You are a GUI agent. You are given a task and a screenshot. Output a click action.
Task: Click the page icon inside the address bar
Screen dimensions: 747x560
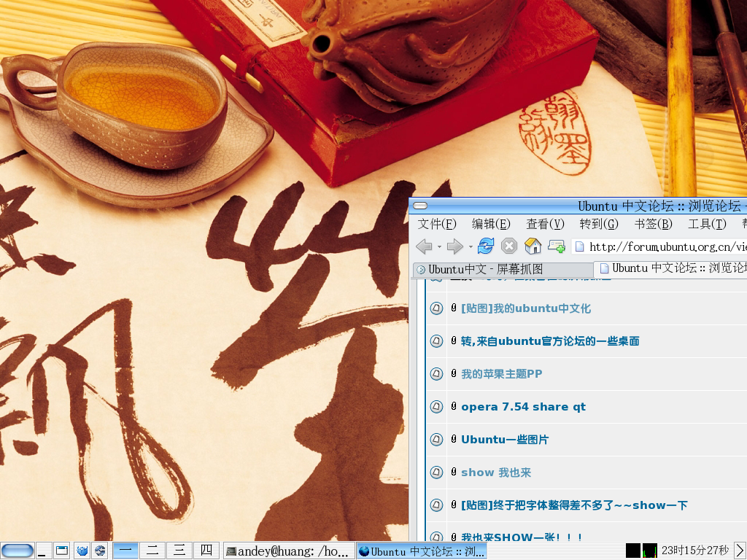579,246
